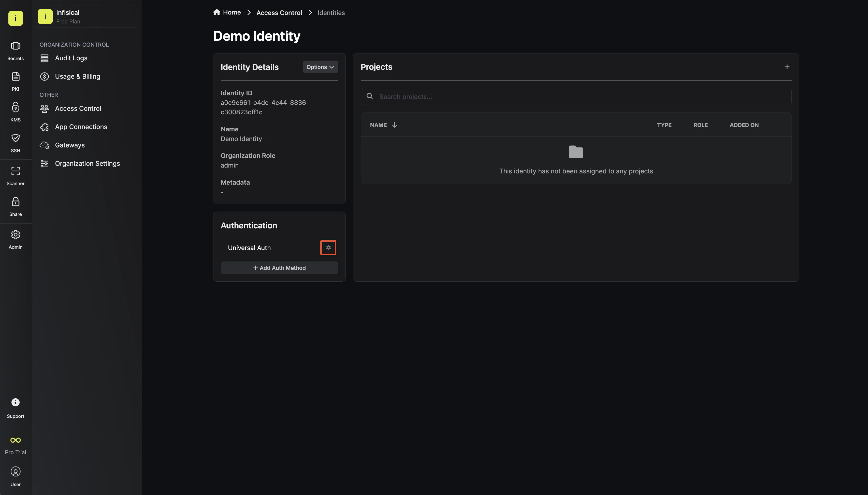Click the Add Auth Method button
Image resolution: width=868 pixels, height=495 pixels.
click(x=279, y=268)
